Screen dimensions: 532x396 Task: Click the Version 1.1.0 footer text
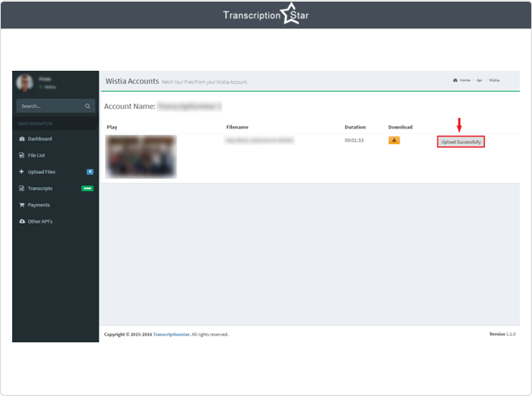(503, 334)
